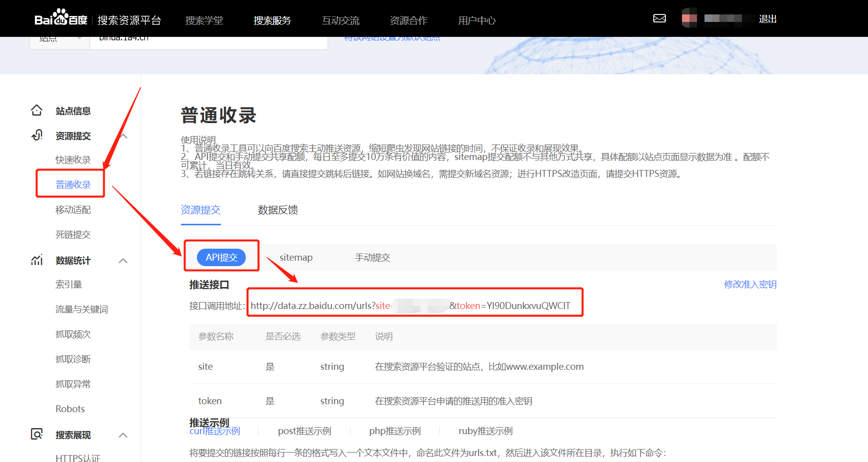This screenshot has height=462, width=868.
Task: Collapse the 数据统计 section chevron
Action: click(123, 261)
